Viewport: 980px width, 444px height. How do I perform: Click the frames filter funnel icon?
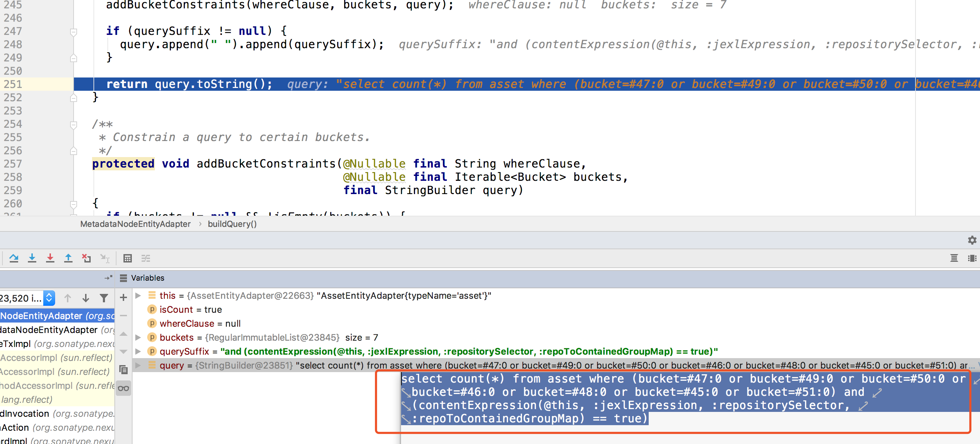[104, 298]
